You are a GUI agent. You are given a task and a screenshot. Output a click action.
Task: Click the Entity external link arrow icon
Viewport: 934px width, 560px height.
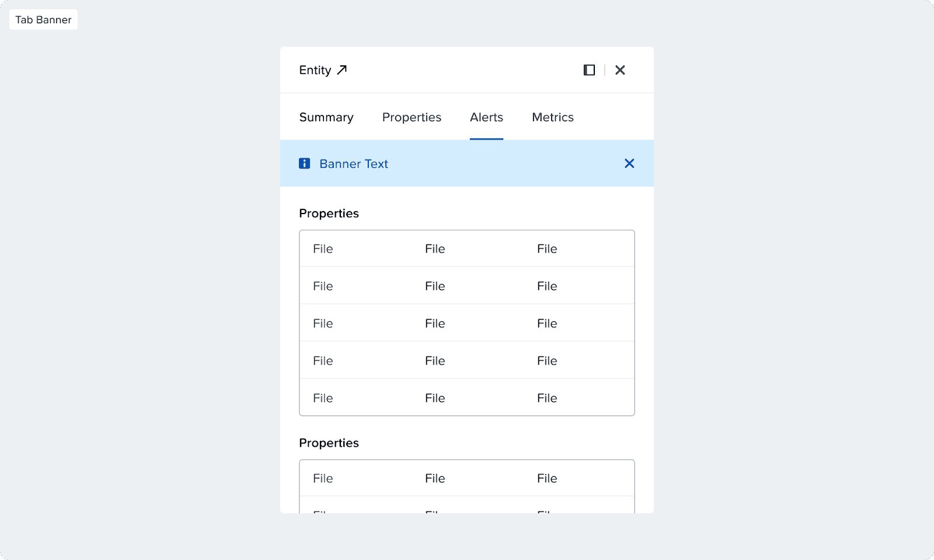click(342, 70)
